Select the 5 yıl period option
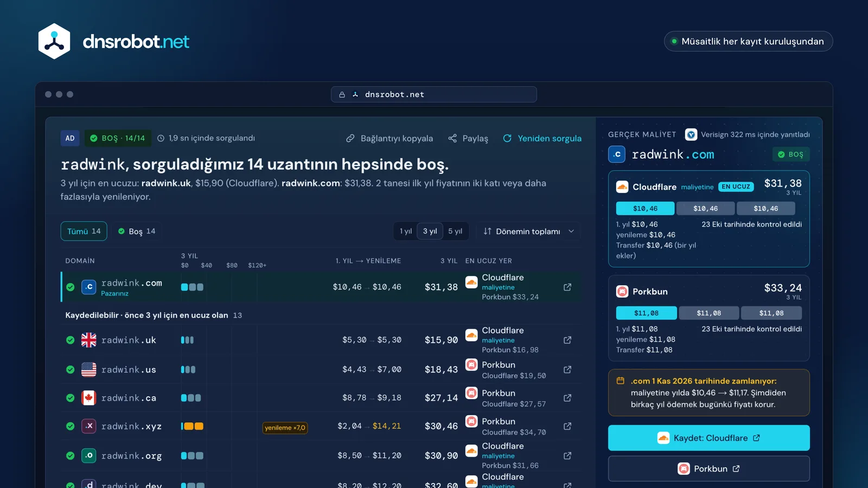 click(455, 231)
